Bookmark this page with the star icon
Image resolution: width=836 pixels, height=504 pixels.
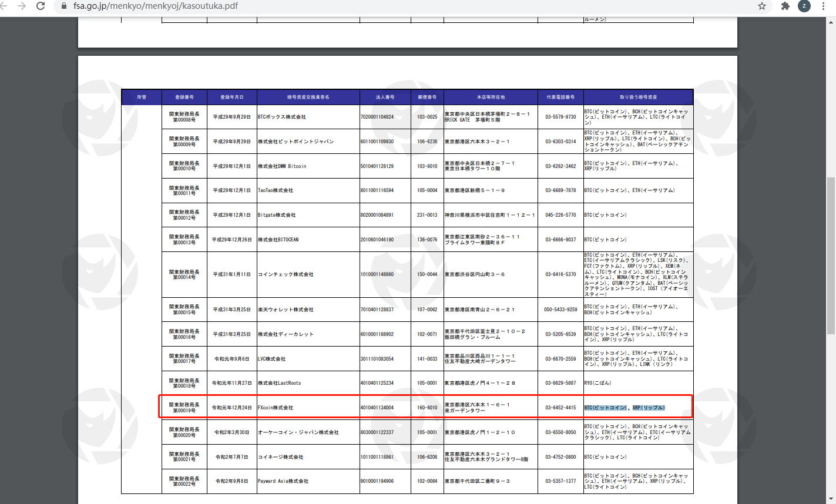[762, 6]
